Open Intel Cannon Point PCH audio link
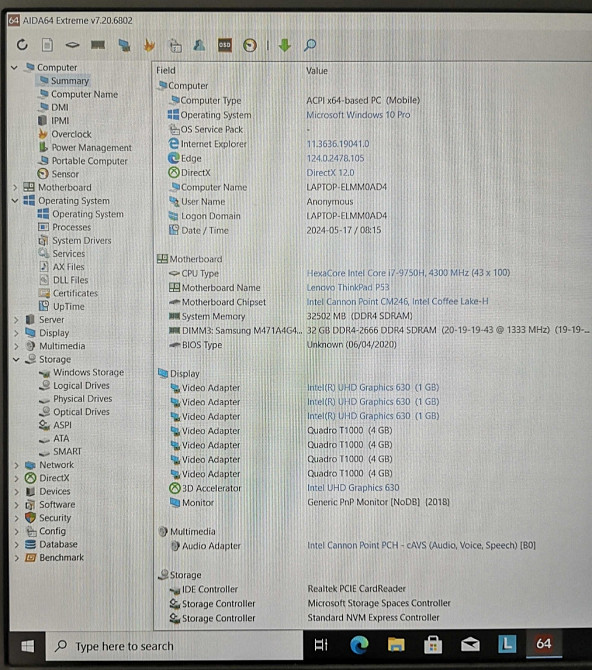This screenshot has width=592, height=670. coord(421,545)
